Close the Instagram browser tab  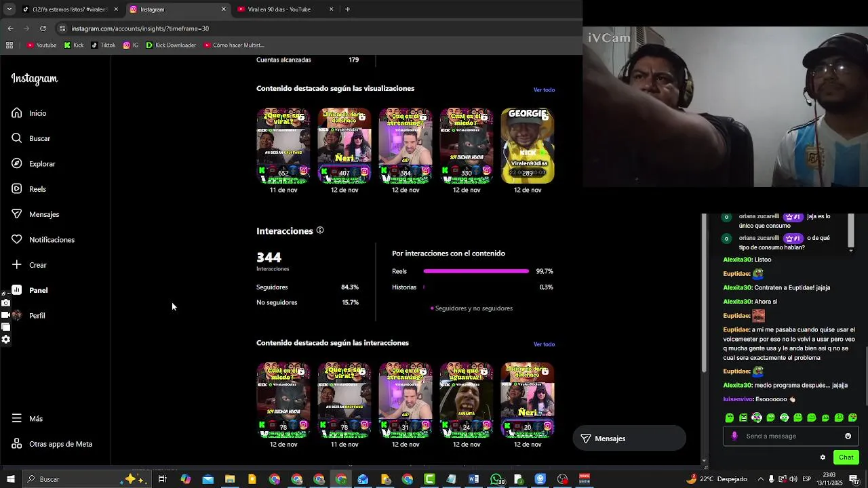click(224, 9)
